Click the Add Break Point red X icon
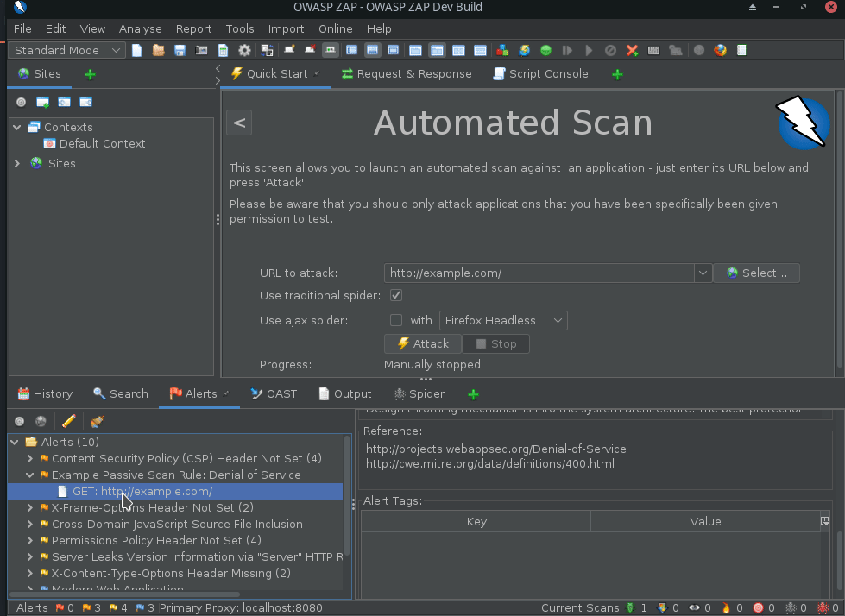 (632, 51)
